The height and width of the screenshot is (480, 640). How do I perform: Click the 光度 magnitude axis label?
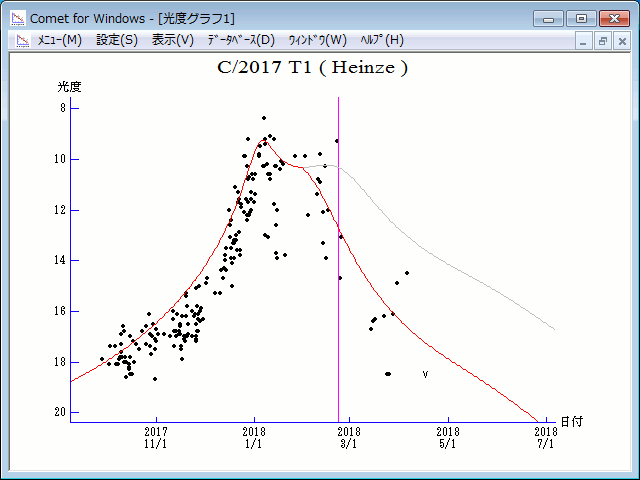click(x=69, y=87)
